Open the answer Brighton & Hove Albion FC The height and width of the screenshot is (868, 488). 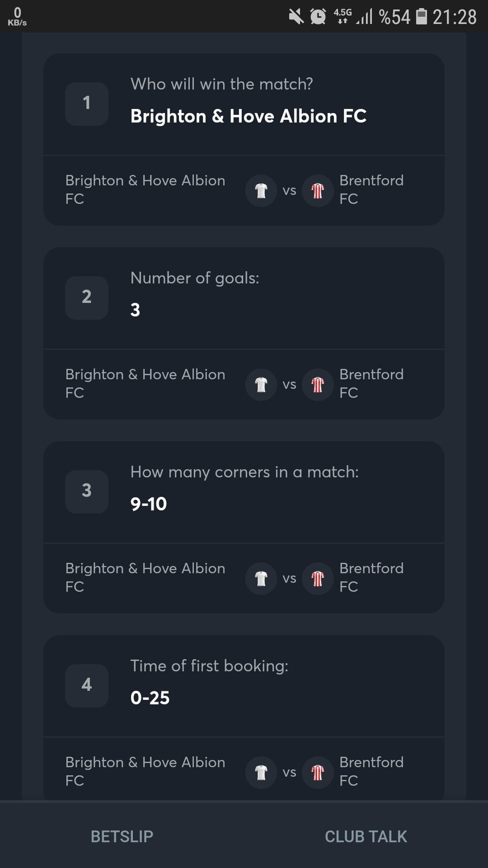click(248, 116)
